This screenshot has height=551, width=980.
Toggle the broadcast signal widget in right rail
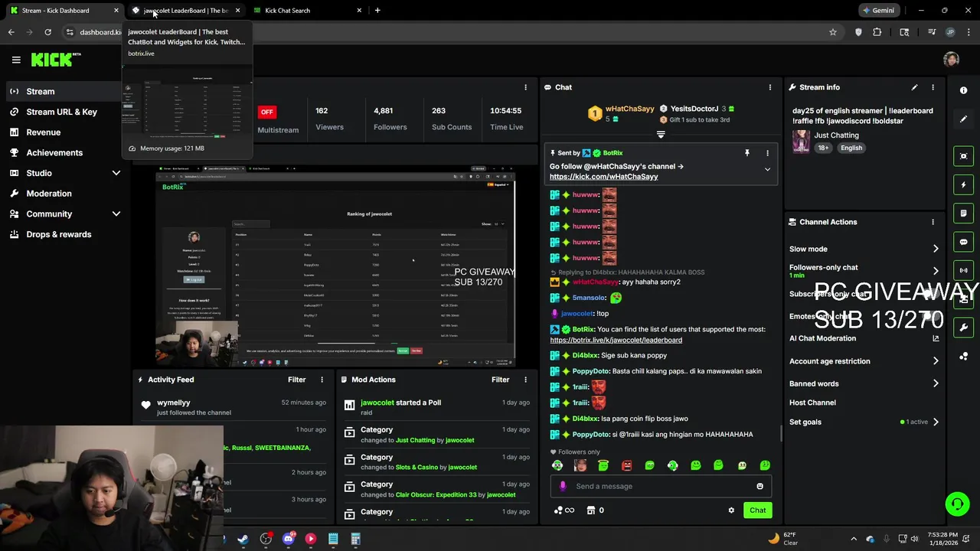[963, 270]
